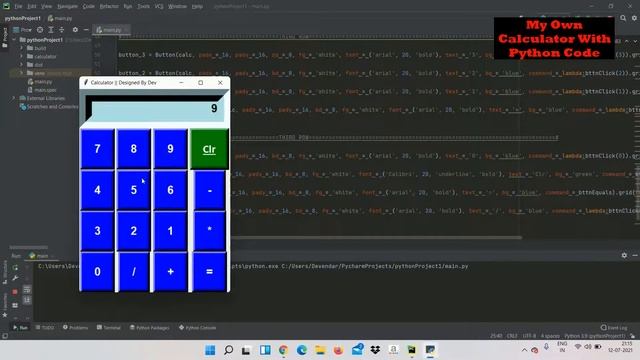
Task: Open the Run tool window tab at the bottom
Action: pos(20,327)
